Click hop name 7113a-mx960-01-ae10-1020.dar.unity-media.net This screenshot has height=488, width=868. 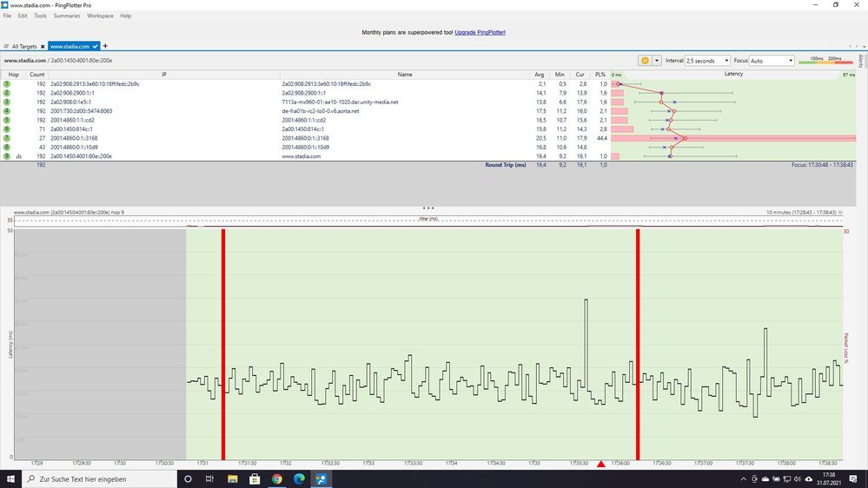point(340,102)
